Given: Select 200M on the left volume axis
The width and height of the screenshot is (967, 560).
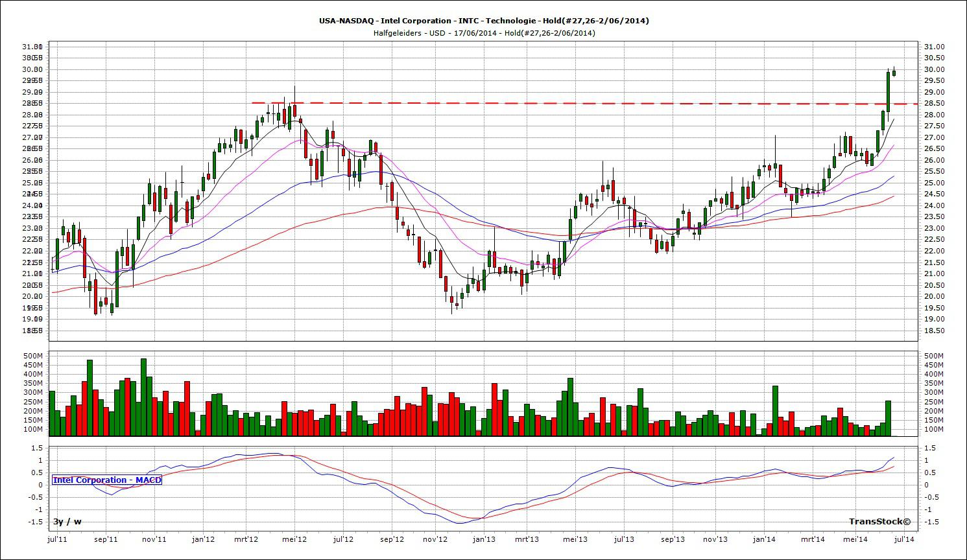Looking at the screenshot, I should coord(32,411).
